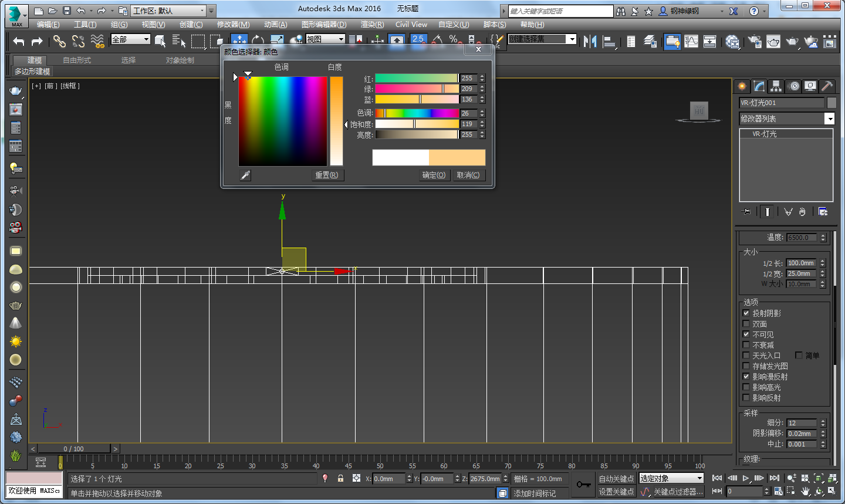Screen dimensions: 845x504
Task: Enable the 天光入口 checkbox
Action: (x=746, y=356)
